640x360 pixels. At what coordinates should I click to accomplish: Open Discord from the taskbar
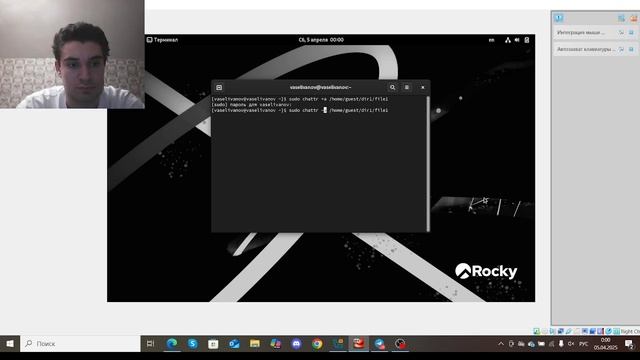click(x=296, y=344)
